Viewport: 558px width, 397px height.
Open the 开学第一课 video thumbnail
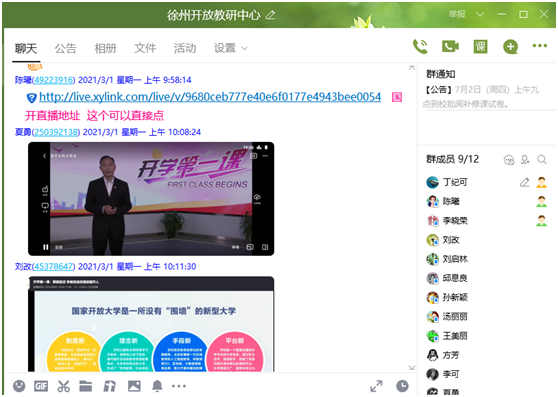click(151, 198)
